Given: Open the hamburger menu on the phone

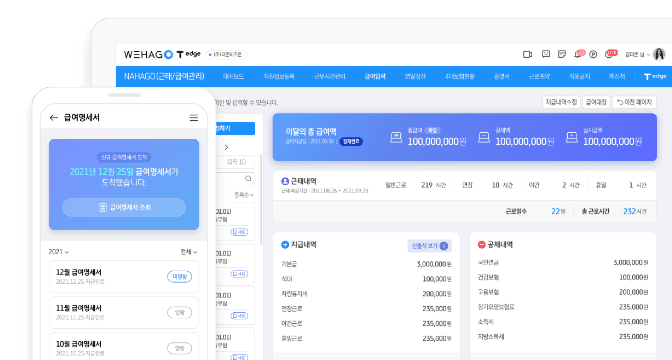Looking at the screenshot, I should point(194,118).
